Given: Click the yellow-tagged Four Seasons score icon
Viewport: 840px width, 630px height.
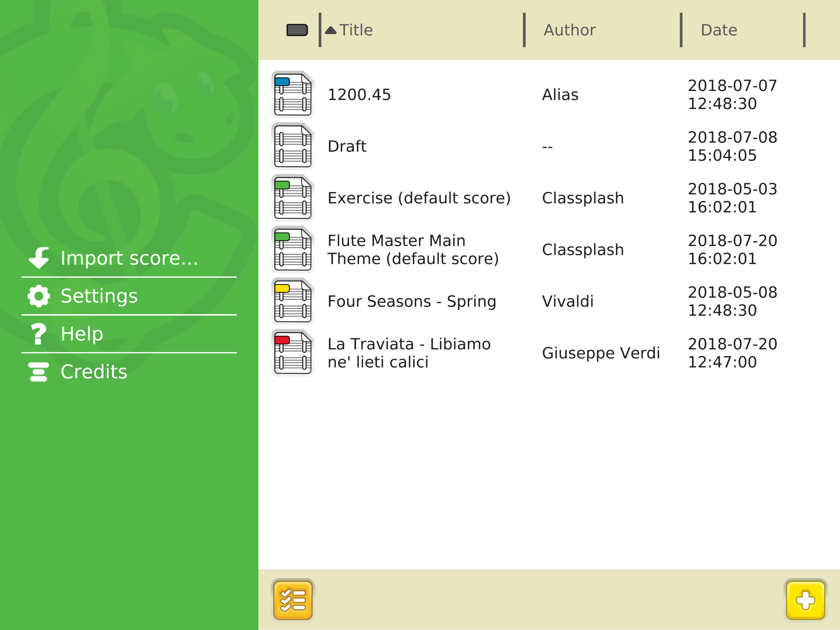Looking at the screenshot, I should [292, 301].
